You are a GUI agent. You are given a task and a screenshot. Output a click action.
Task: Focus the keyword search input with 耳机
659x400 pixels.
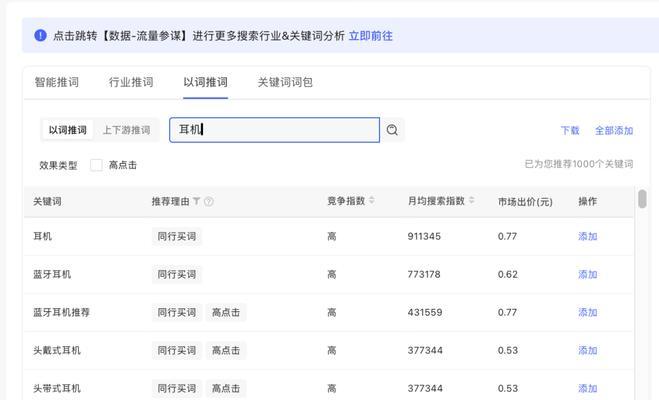click(x=274, y=130)
